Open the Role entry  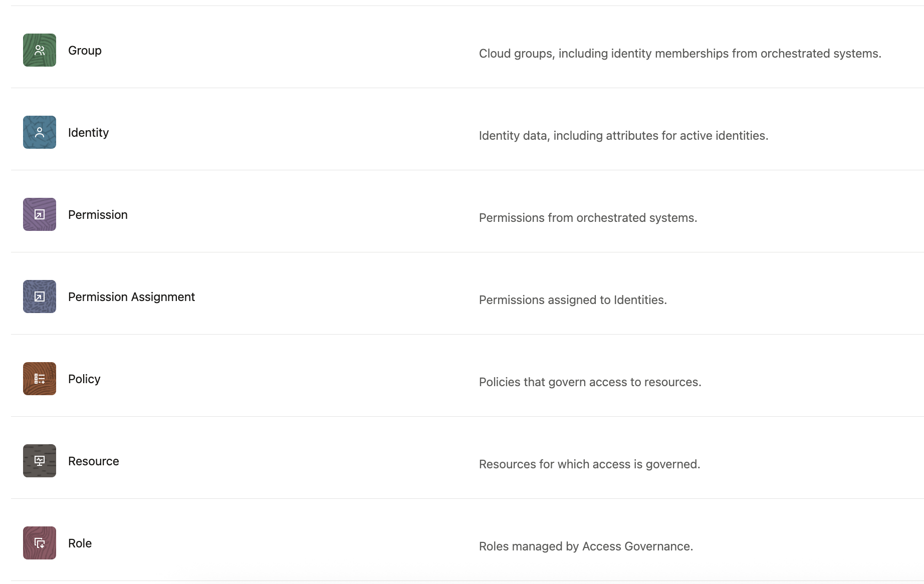80,543
